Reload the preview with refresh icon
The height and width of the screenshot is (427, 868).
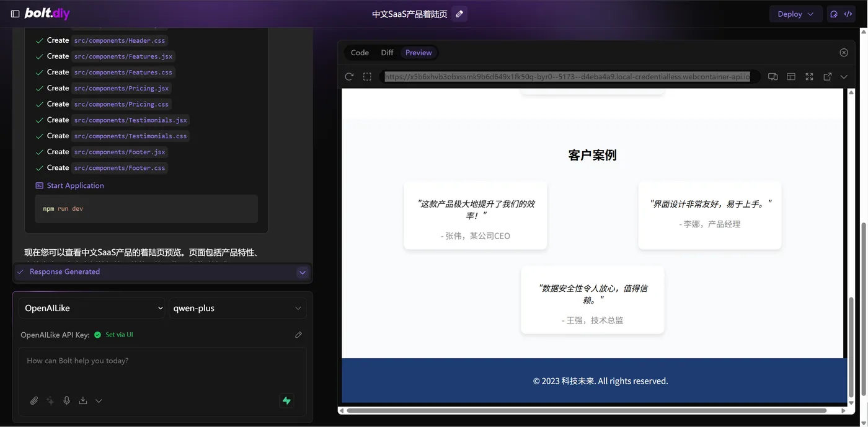[x=349, y=77]
